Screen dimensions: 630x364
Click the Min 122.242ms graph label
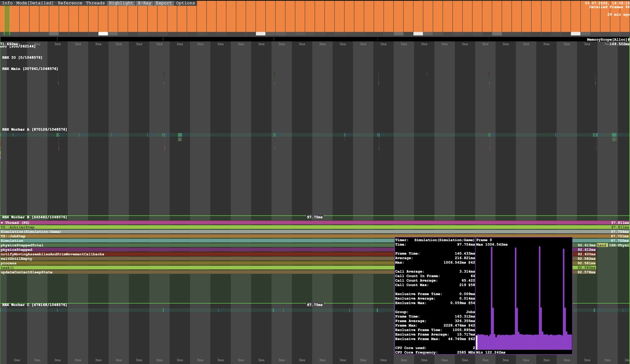(491, 352)
